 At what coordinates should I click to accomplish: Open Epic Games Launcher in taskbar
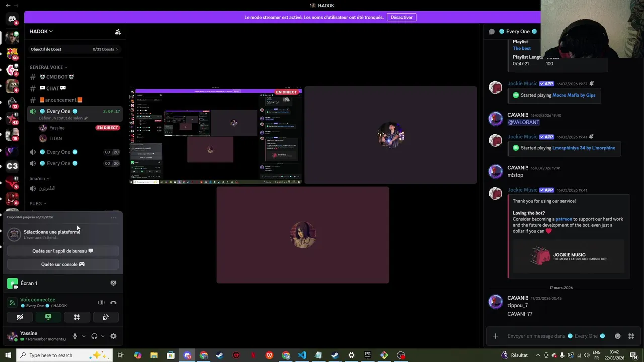(368, 355)
